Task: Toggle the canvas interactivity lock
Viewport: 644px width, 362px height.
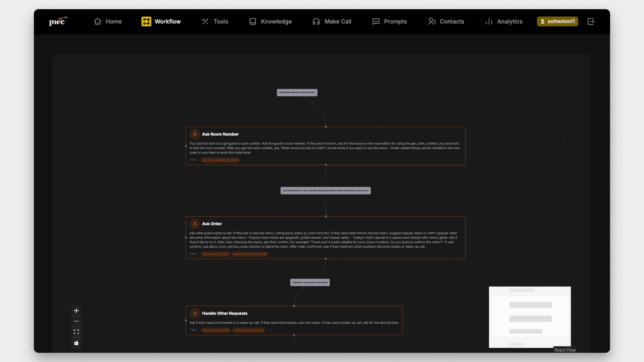Action: tap(76, 343)
